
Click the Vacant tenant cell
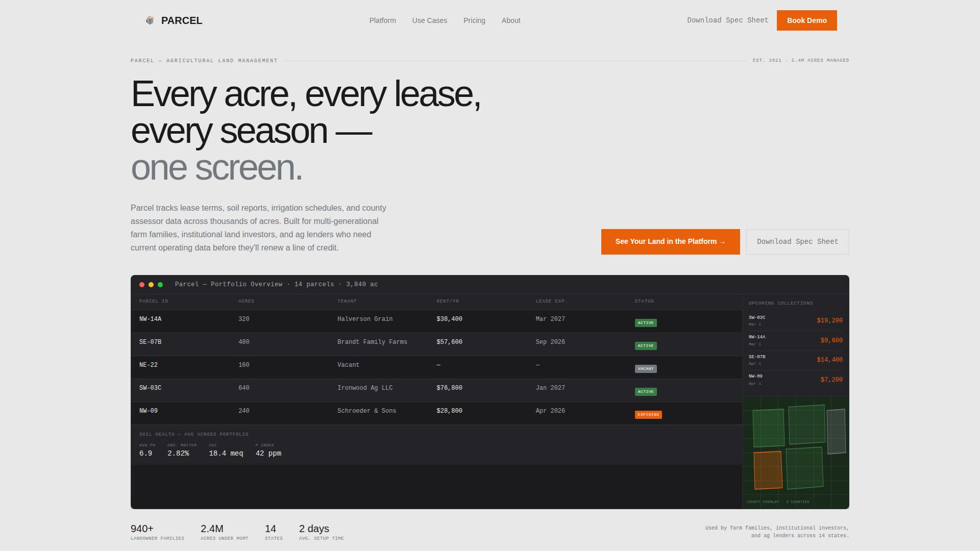(x=348, y=365)
